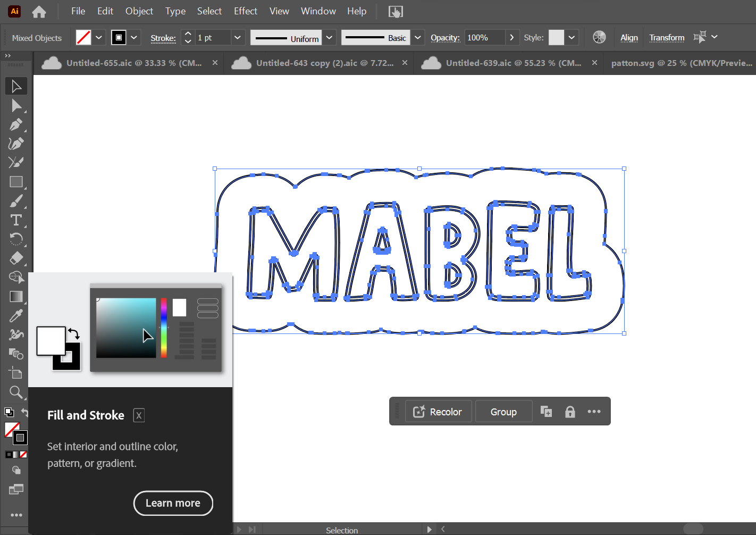Click the Rectangle tool
Viewport: 756px width, 535px height.
click(x=16, y=182)
